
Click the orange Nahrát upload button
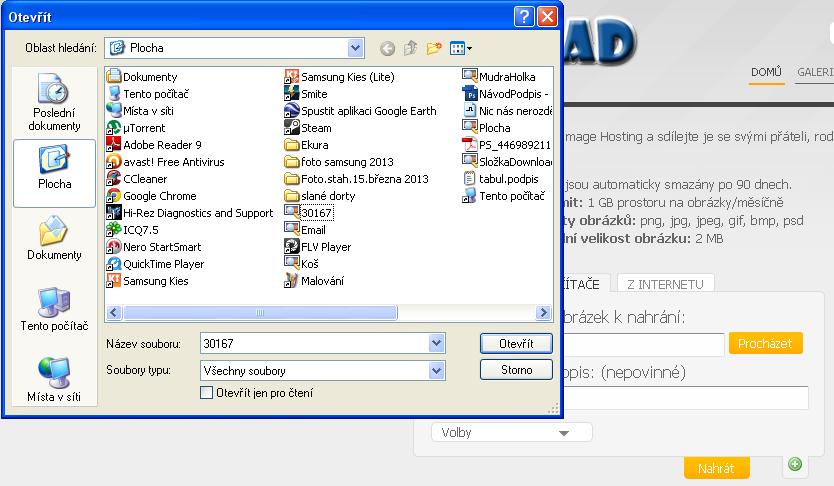point(716,468)
